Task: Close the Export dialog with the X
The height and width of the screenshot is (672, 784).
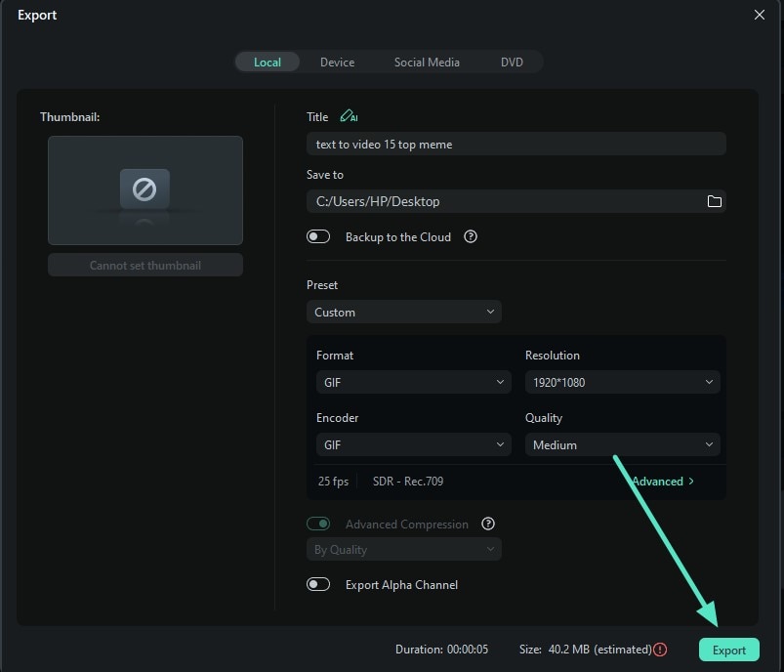Action: [x=759, y=15]
